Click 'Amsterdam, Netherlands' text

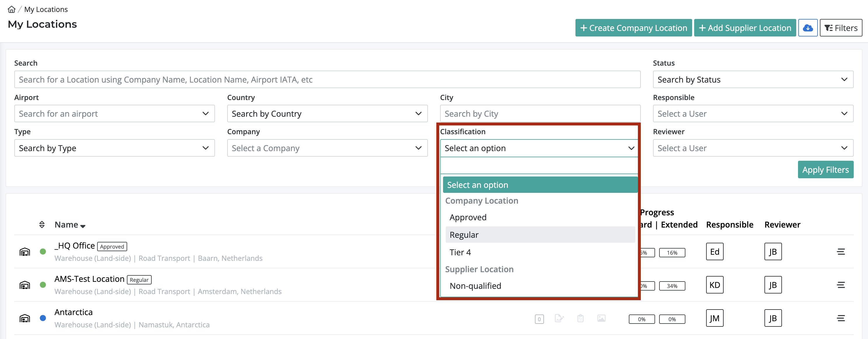point(239,292)
